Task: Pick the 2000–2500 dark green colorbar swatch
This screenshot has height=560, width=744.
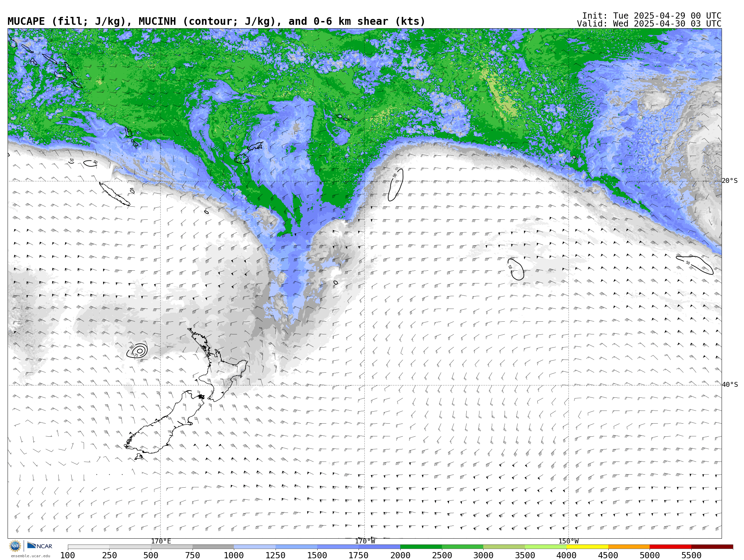Action: click(421, 547)
